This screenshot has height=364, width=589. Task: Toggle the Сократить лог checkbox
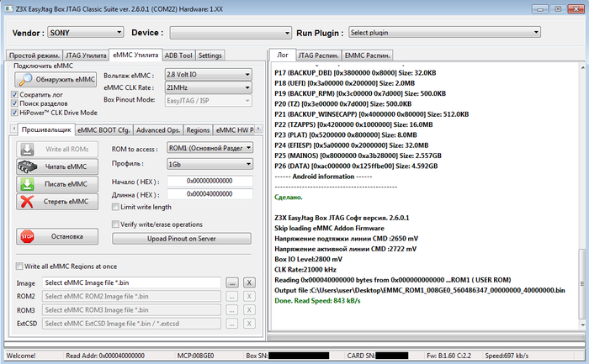click(15, 95)
